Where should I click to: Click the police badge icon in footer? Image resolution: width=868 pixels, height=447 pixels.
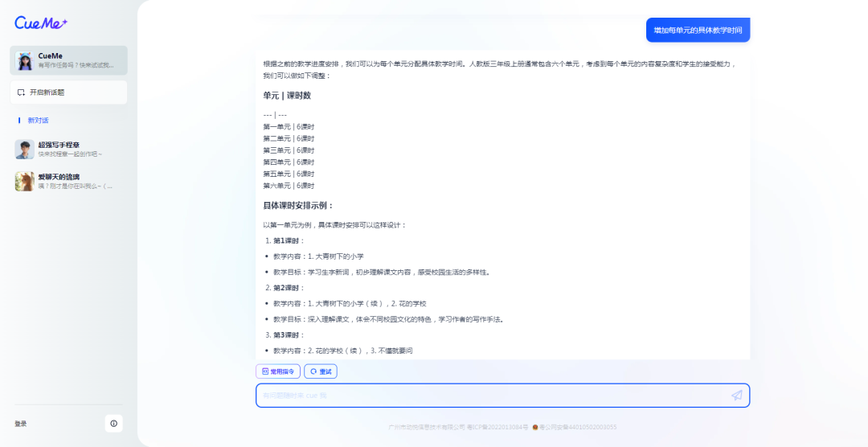[535, 427]
